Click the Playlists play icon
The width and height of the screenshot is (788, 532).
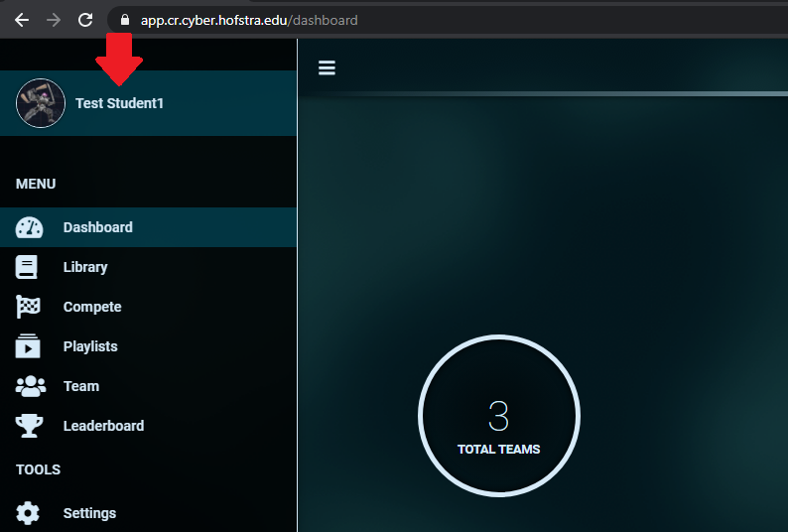28,346
